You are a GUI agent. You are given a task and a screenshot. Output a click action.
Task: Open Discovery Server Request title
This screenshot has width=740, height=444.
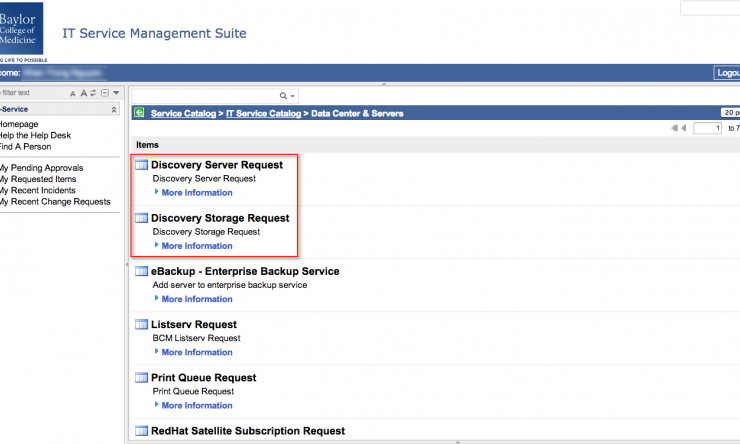click(217, 165)
